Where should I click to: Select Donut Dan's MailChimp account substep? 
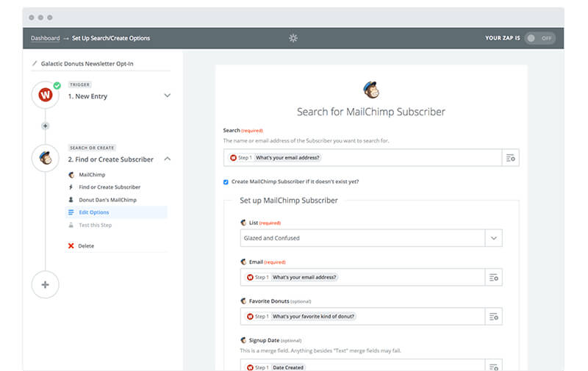(107, 200)
